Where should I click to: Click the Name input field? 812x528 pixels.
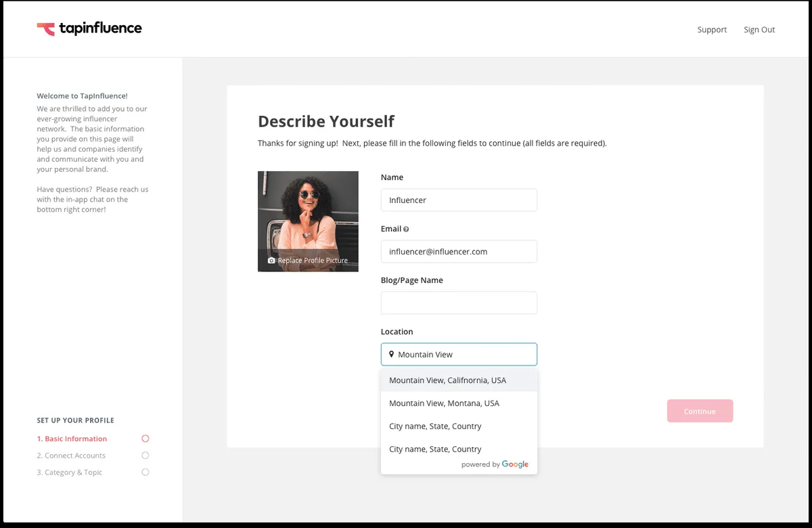tap(459, 200)
